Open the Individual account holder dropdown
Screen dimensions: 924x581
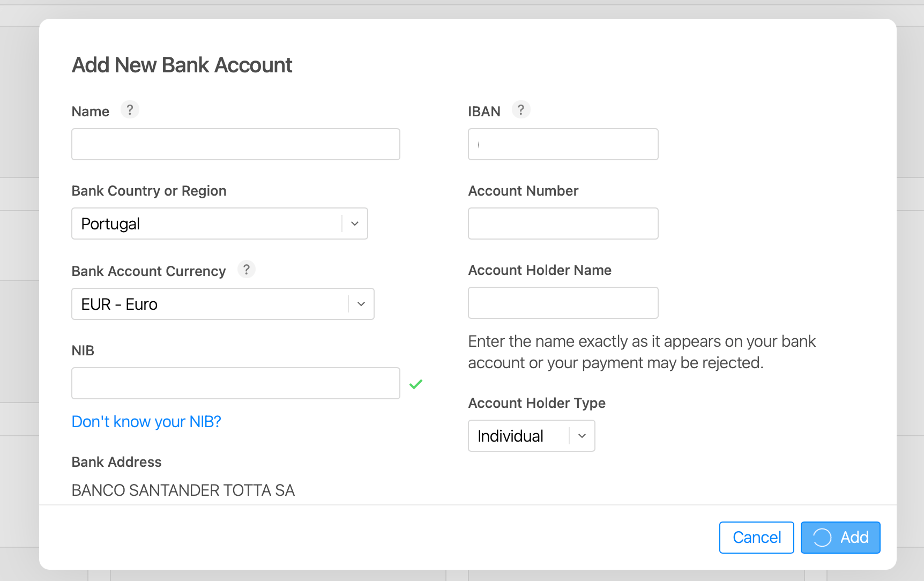pos(531,436)
